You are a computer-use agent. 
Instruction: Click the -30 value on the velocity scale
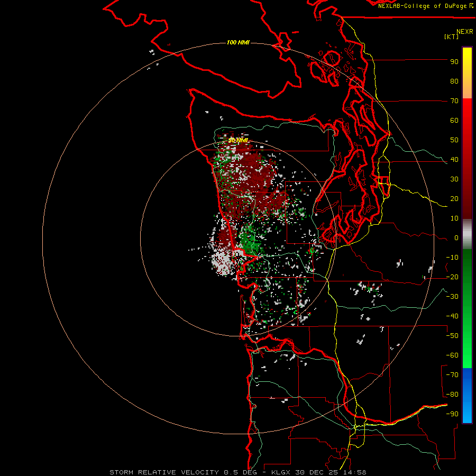click(452, 297)
